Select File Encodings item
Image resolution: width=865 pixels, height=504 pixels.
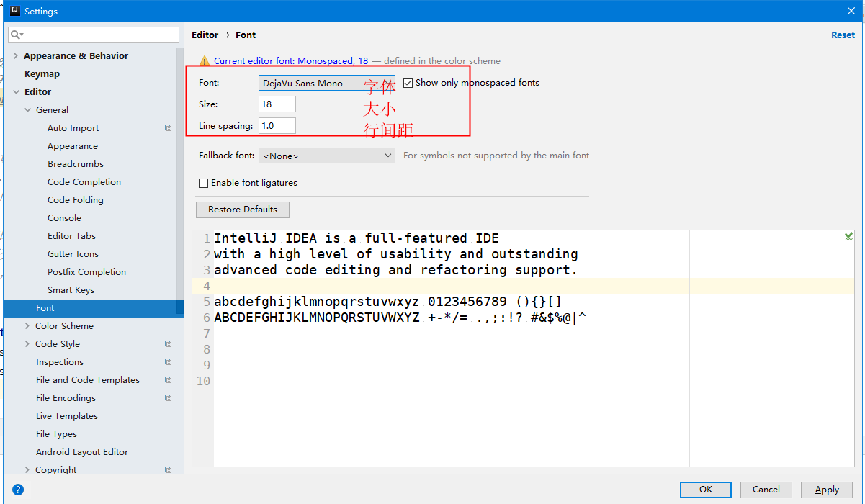click(x=66, y=398)
